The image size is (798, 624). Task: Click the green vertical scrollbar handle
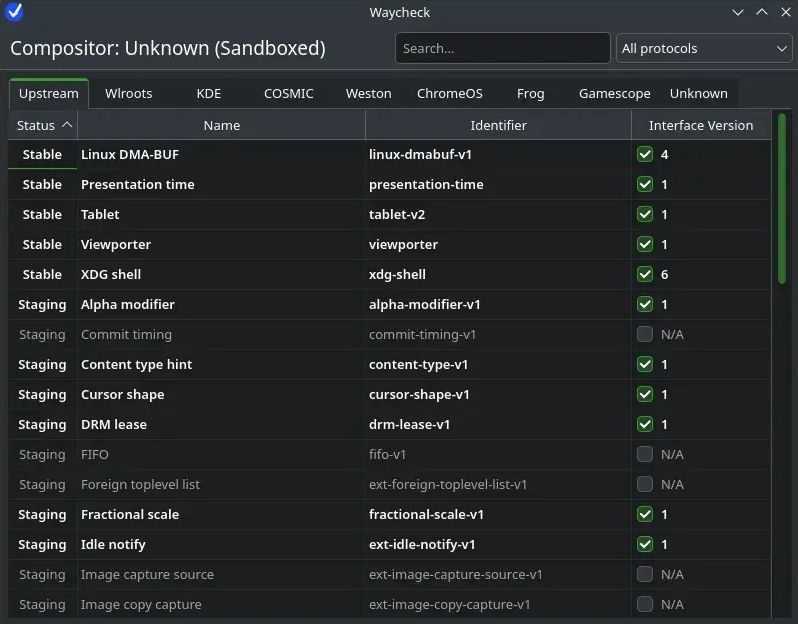[782, 198]
